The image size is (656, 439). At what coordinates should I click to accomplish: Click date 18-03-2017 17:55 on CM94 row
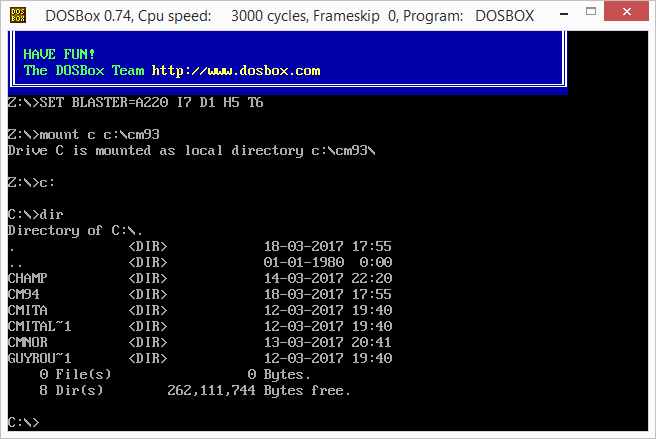tap(328, 294)
